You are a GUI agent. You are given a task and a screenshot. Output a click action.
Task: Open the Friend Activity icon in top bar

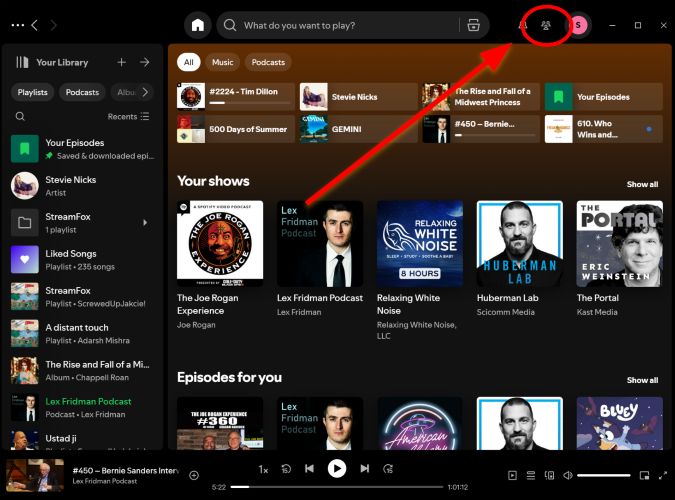pos(546,25)
